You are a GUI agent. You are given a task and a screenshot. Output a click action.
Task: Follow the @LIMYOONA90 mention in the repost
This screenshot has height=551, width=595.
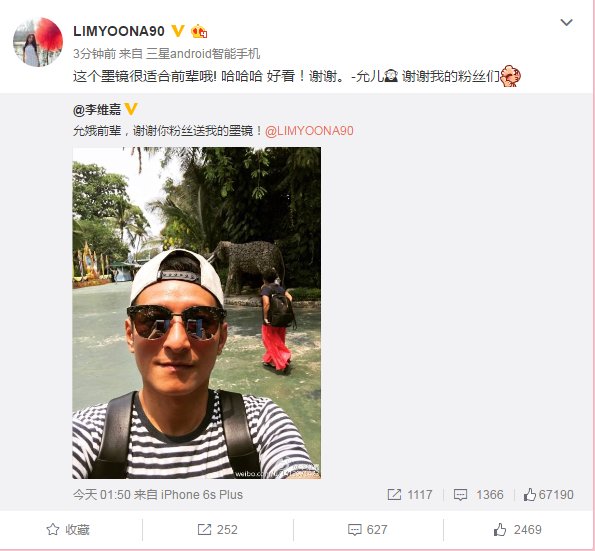309,131
